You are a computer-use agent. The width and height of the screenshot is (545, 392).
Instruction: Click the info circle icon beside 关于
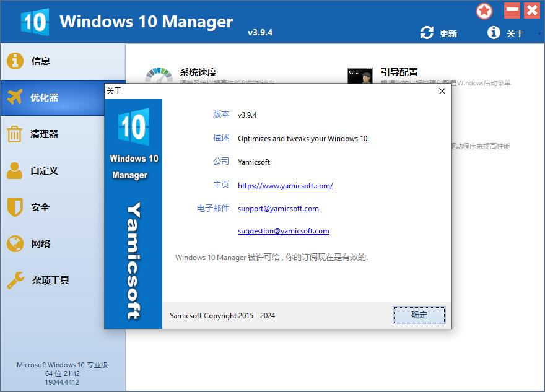pos(494,33)
